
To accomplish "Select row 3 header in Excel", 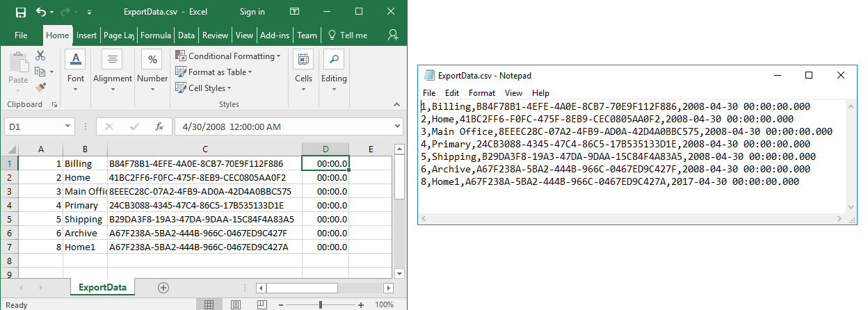I will click(x=9, y=191).
